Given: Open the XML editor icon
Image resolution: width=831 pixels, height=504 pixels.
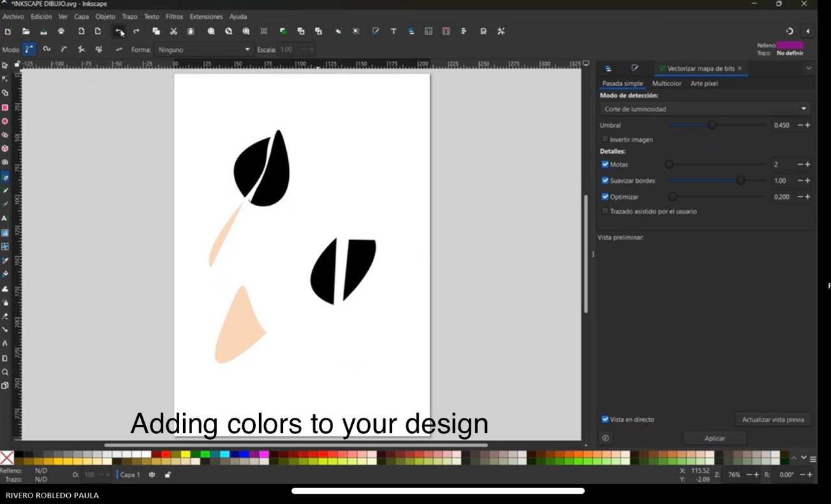Looking at the screenshot, I should (x=428, y=31).
